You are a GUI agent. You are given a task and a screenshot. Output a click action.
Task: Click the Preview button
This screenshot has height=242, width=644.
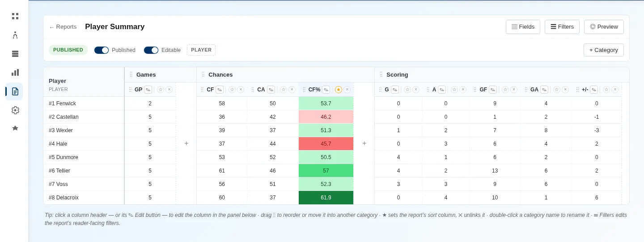604,27
